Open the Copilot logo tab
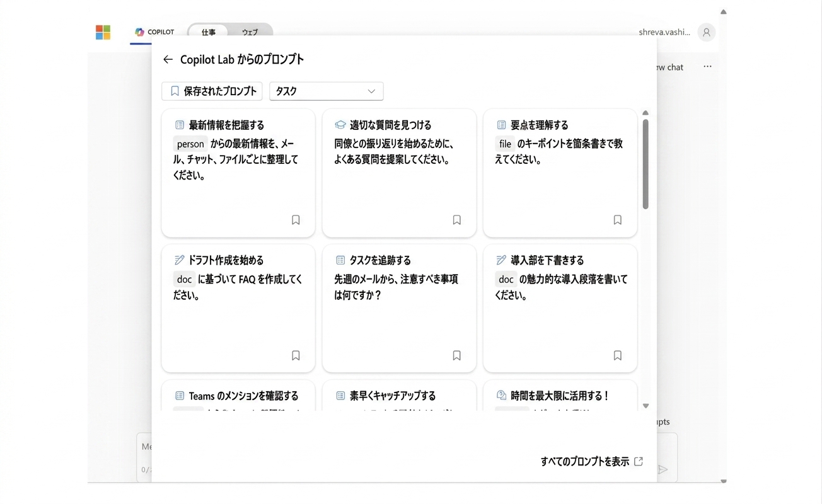Viewport: 822px width, 504px height. 154,32
